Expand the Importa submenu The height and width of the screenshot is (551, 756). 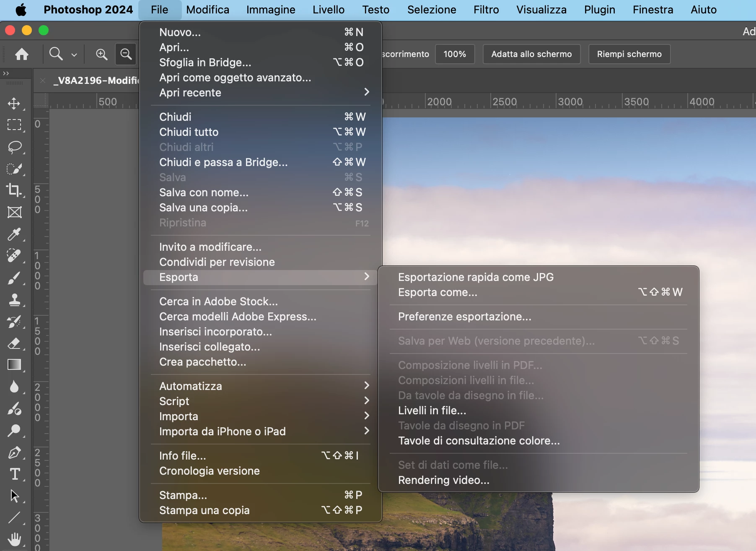pos(260,416)
